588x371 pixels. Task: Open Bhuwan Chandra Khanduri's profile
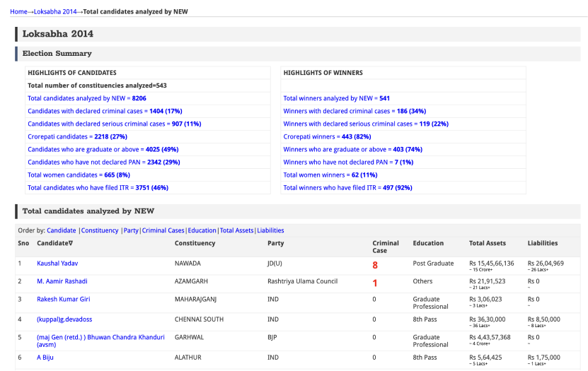click(100, 341)
